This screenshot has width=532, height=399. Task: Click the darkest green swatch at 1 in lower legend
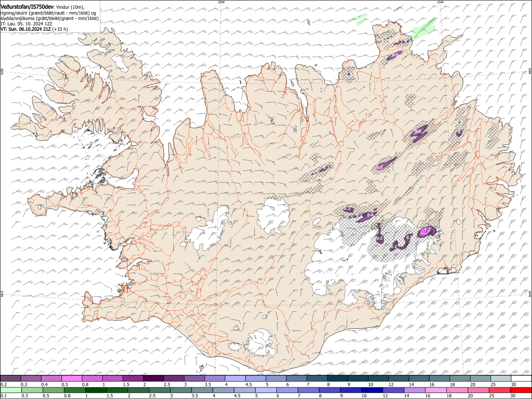[x=96, y=390]
